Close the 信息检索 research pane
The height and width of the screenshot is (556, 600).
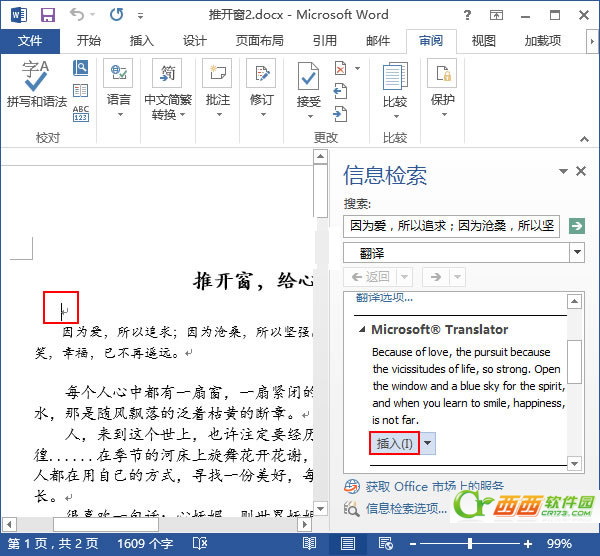point(581,171)
